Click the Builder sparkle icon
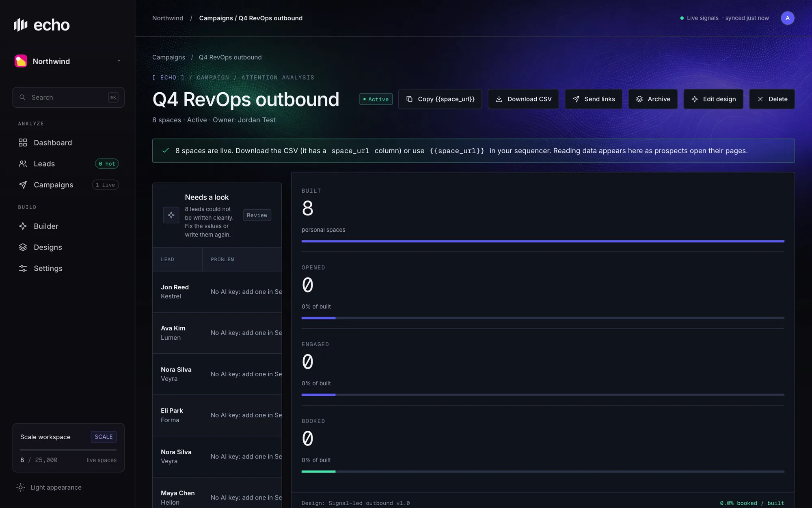Screen dimensions: 812x508 click(x=23, y=226)
